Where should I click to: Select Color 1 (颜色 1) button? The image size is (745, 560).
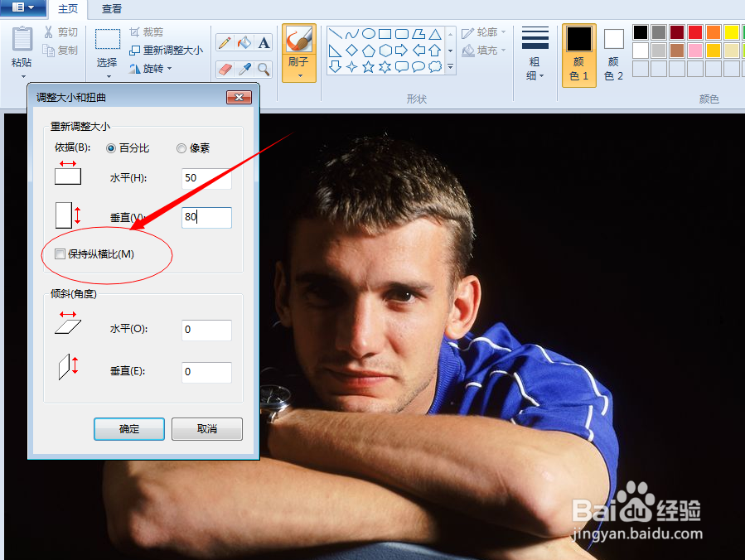coord(579,55)
